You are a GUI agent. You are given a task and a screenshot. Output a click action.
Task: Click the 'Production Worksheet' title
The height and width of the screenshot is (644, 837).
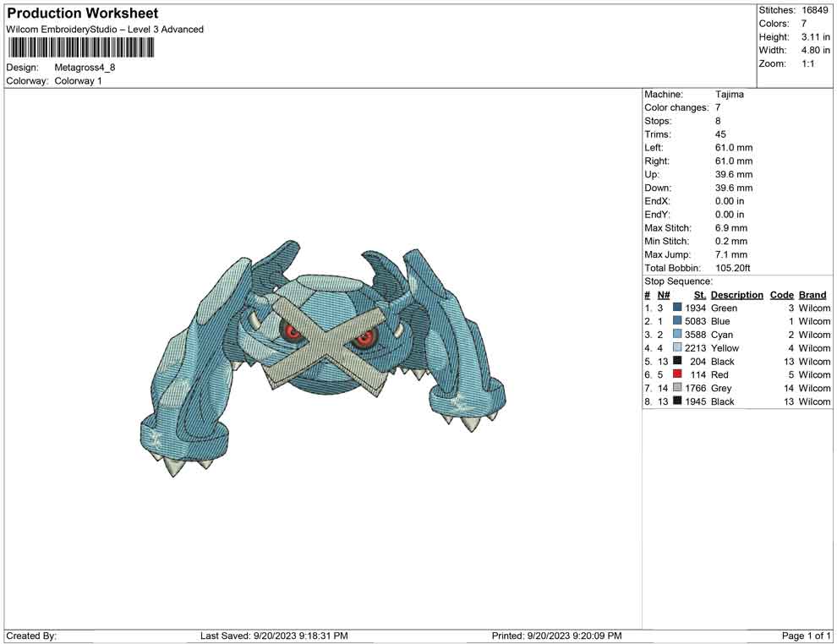83,14
